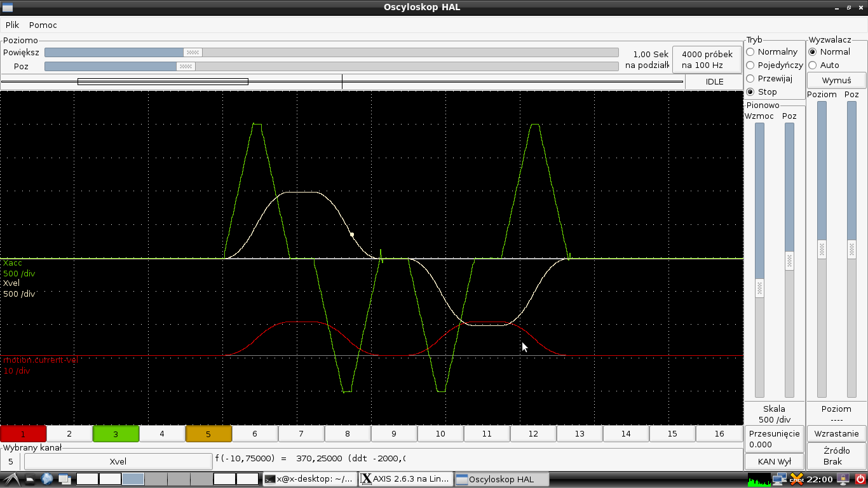Select channel 3 green button

[x=116, y=434]
